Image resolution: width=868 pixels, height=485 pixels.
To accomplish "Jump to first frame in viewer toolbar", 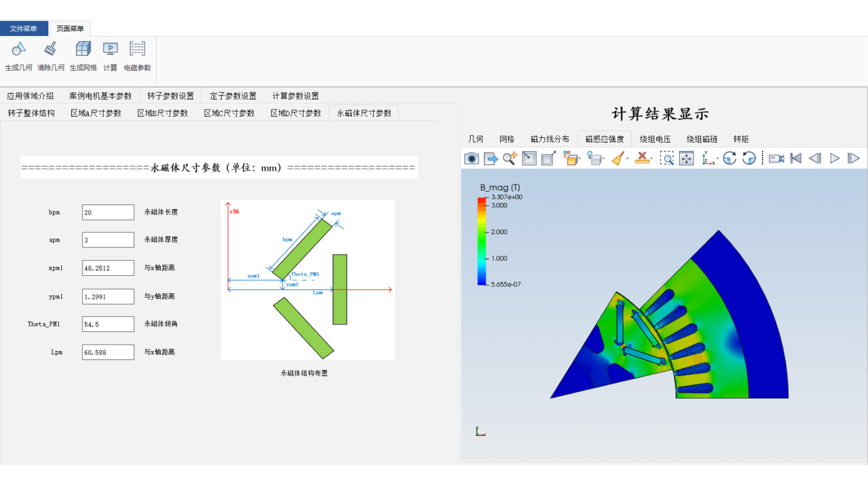I will coord(796,159).
